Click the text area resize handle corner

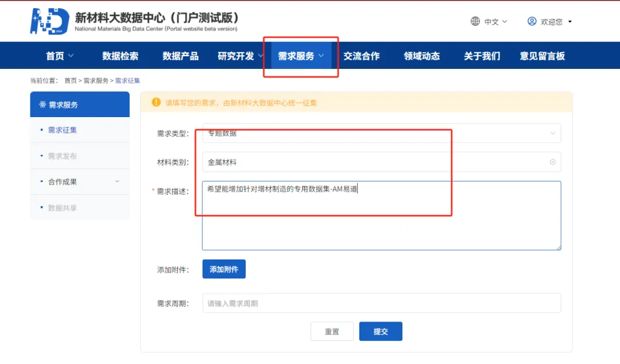pos(559,247)
